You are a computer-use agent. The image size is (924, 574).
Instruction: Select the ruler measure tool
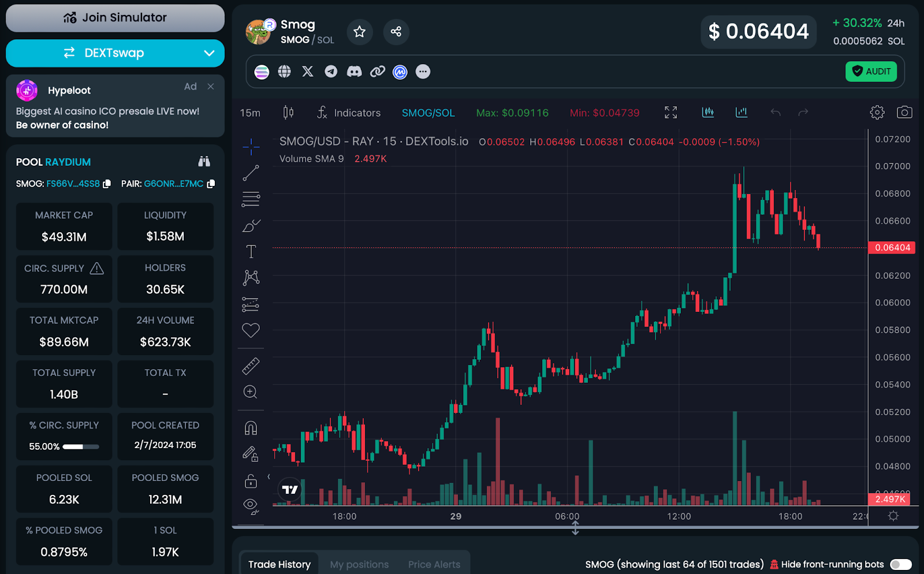click(x=251, y=366)
